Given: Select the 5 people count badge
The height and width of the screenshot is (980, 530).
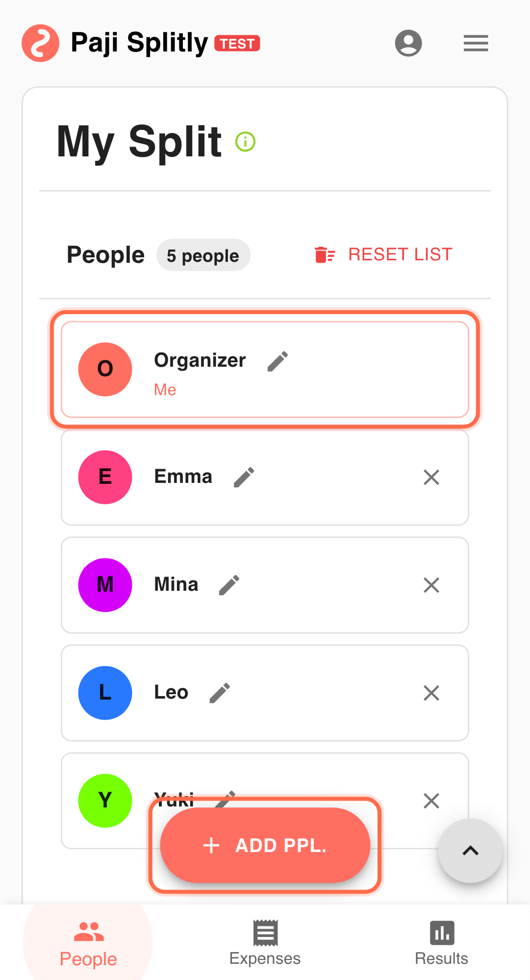Looking at the screenshot, I should click(x=203, y=254).
